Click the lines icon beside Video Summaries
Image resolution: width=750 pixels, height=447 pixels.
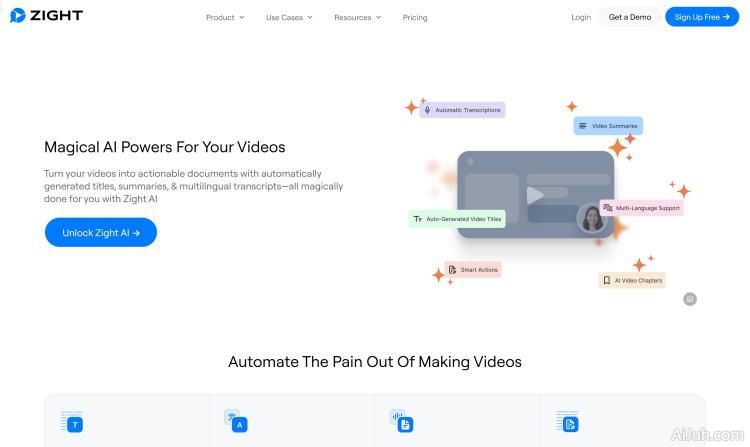click(x=582, y=126)
